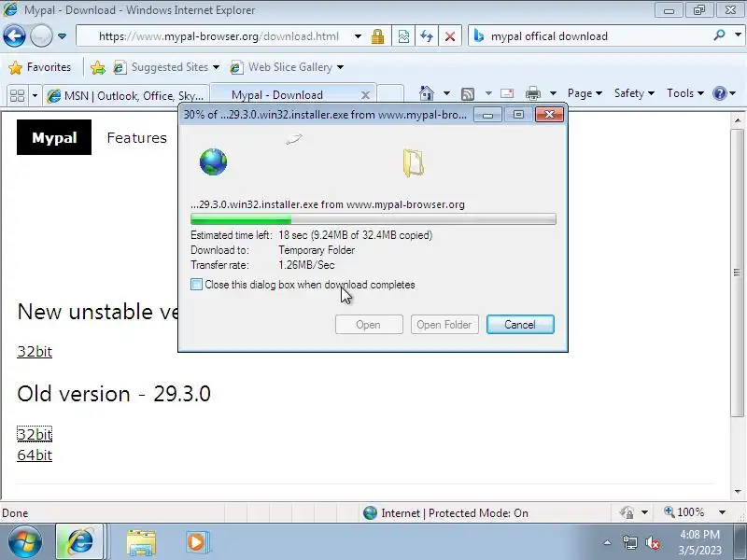Viewport: 747px width, 560px height.
Task: Open Windows Explorer from the taskbar
Action: pos(141,542)
